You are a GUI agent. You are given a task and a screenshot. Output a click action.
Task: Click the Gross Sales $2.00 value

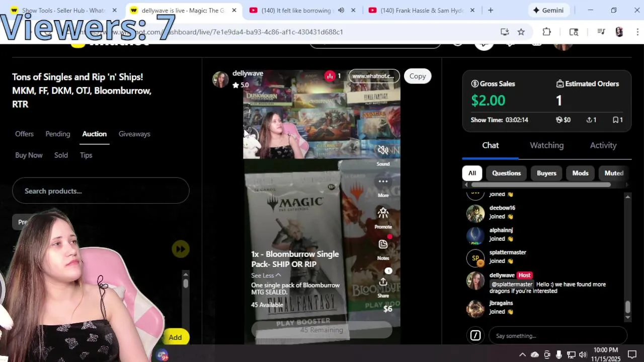tap(488, 100)
